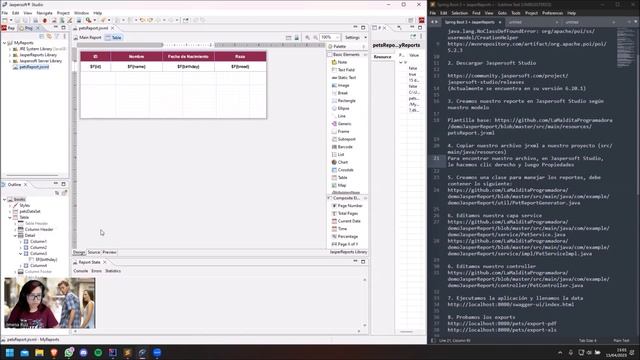
Task: Open the Navigate menu in Jaspersoft Studio
Action: point(44,13)
